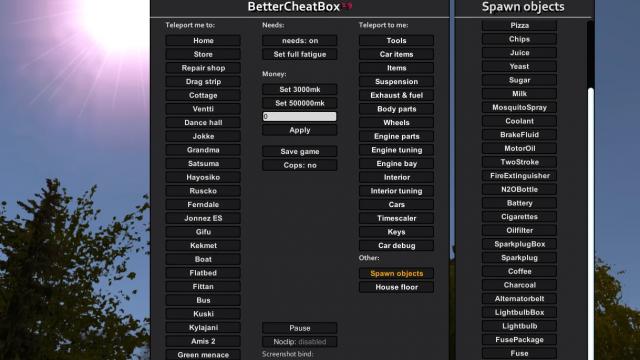Spawn Charcoal

(x=519, y=285)
